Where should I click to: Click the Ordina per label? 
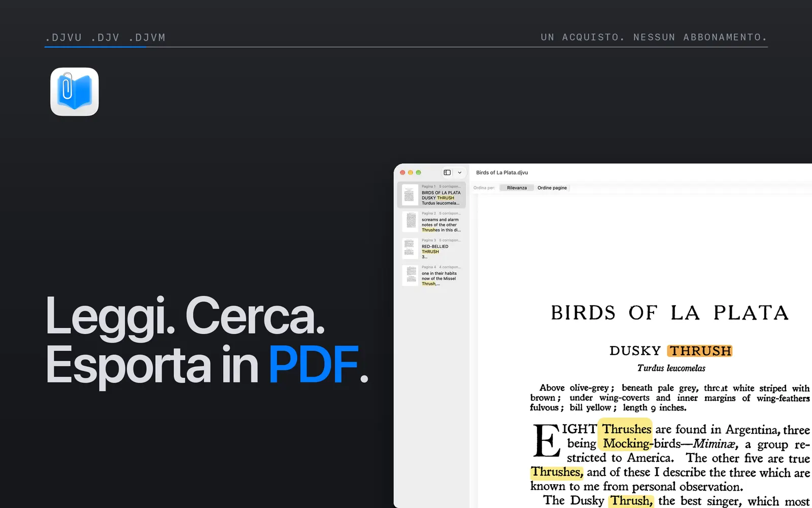[x=484, y=188]
